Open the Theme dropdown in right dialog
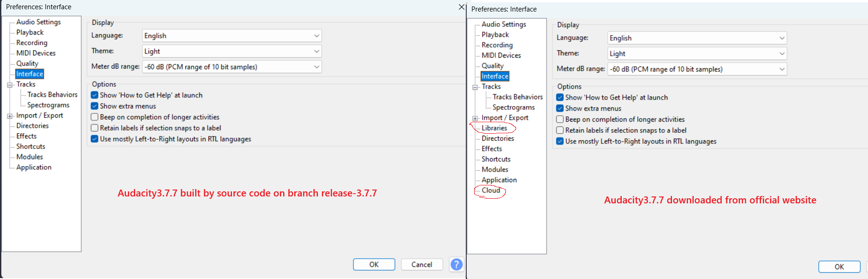 tap(696, 53)
